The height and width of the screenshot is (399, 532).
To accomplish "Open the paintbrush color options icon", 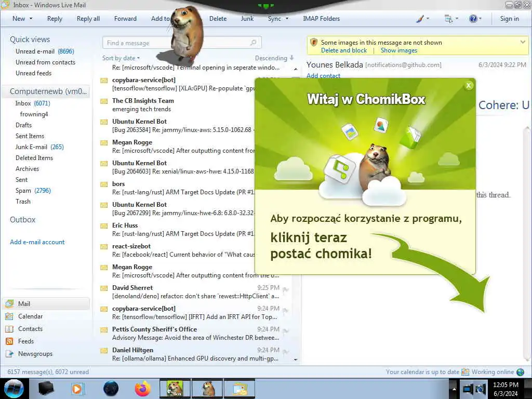I will point(420,19).
